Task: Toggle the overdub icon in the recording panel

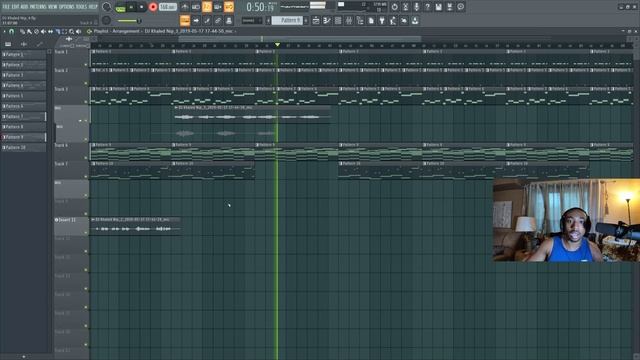Action: tap(218, 7)
